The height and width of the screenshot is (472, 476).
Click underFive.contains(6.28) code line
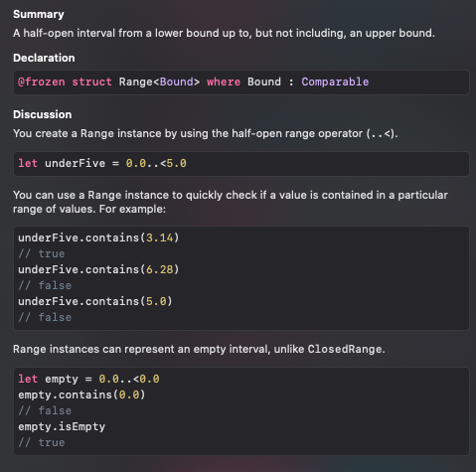(98, 269)
